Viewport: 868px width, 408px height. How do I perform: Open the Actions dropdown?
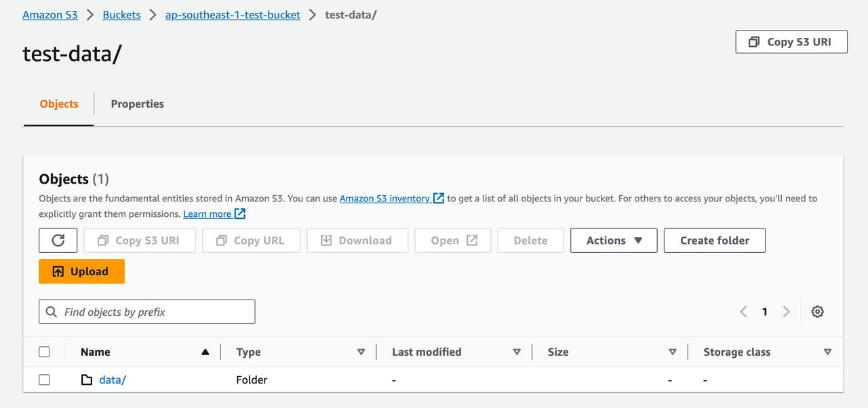click(614, 240)
